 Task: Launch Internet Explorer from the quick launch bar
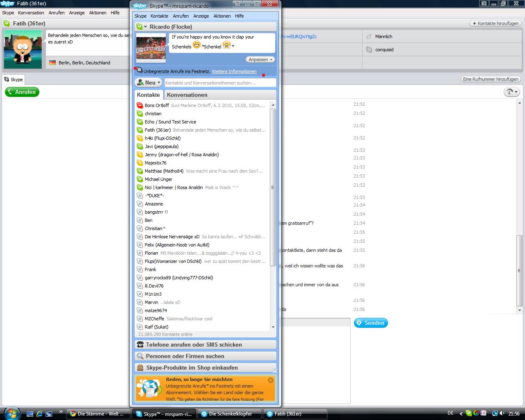coord(39,414)
